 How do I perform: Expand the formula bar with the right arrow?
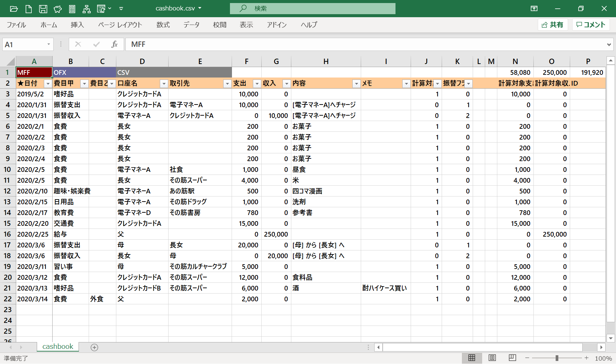point(609,44)
